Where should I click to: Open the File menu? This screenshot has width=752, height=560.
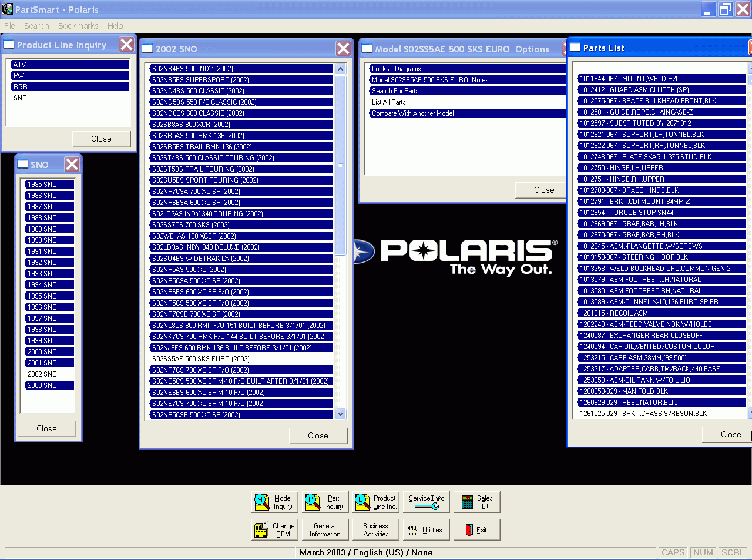pyautogui.click(x=9, y=26)
